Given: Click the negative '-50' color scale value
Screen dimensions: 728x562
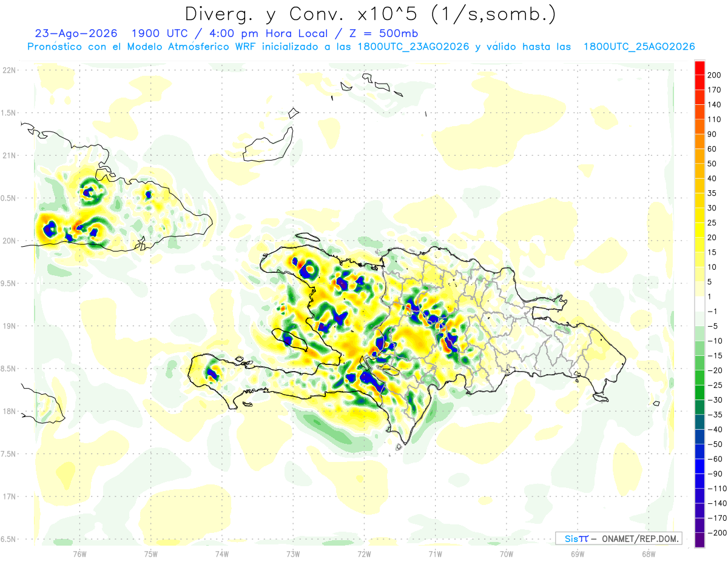Looking at the screenshot, I should (715, 444).
